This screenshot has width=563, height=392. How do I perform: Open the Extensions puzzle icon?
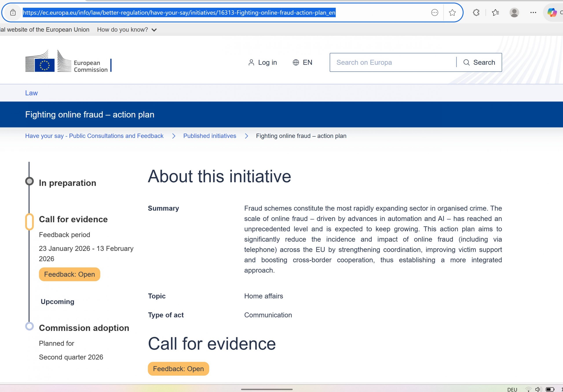point(476,12)
